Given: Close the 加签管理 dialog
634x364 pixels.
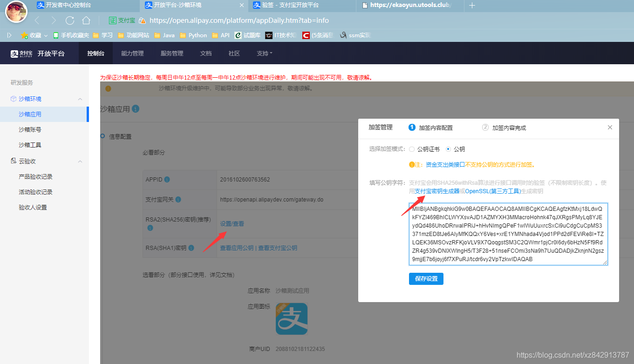Looking at the screenshot, I should coord(610,127).
